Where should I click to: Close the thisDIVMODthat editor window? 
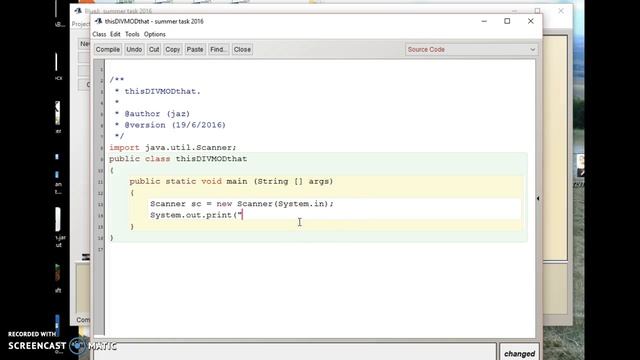point(531,21)
